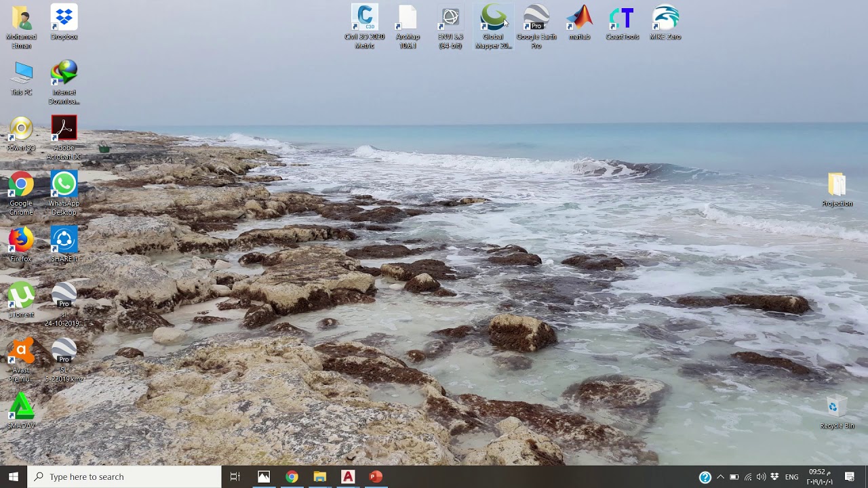Image resolution: width=868 pixels, height=488 pixels.
Task: Select the Firefox desktop icon
Action: pyautogui.click(x=21, y=245)
